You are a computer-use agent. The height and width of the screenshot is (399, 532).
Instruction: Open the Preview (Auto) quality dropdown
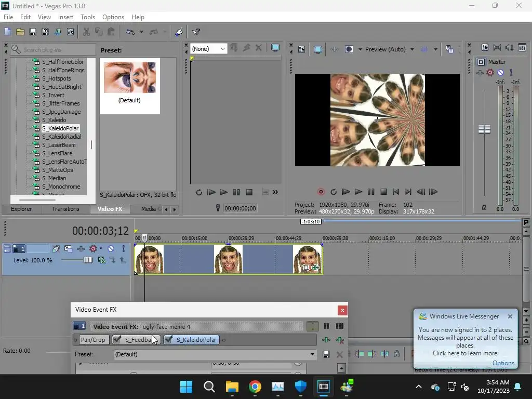tap(412, 49)
